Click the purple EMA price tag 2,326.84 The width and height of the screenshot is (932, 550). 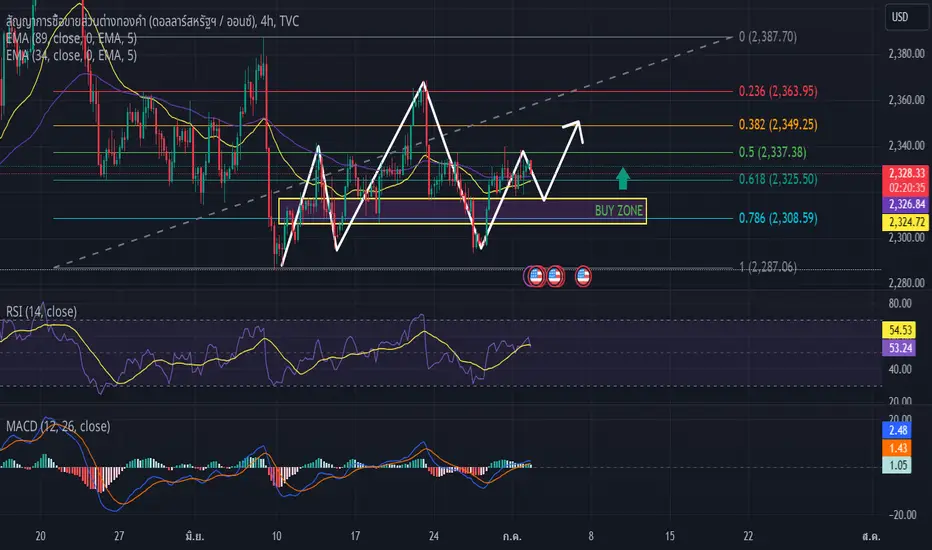906,205
